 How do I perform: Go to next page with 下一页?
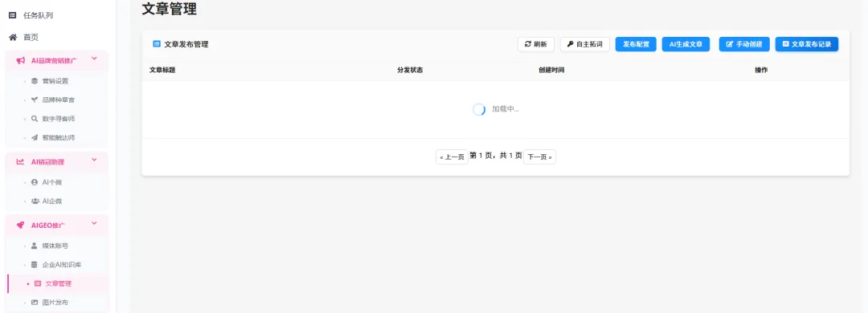point(540,157)
